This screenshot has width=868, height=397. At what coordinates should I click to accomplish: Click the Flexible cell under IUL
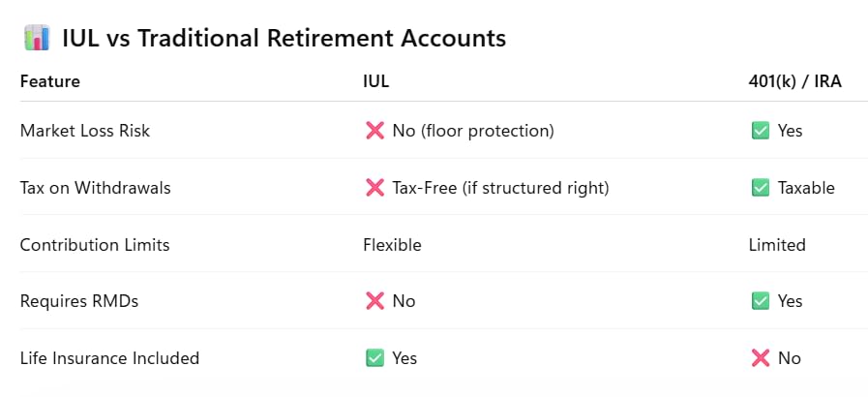pos(392,245)
